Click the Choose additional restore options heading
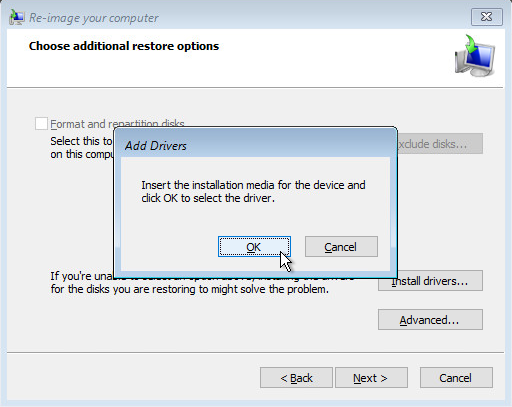 [x=124, y=46]
